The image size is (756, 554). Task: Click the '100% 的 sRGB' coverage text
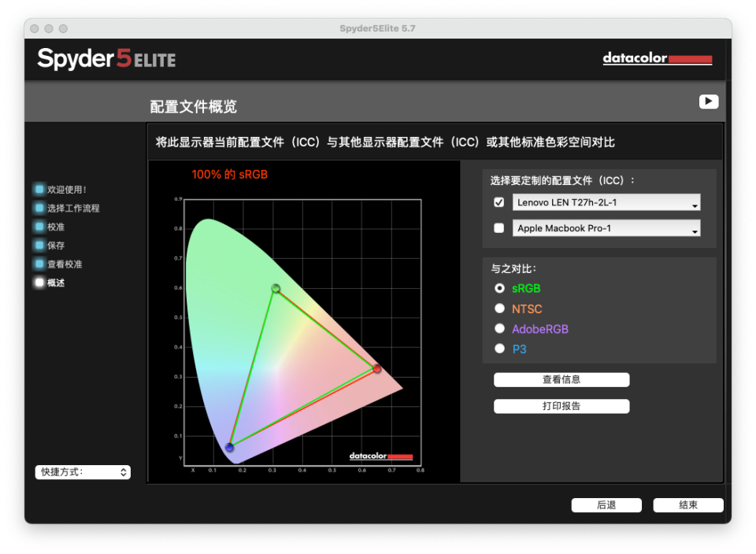point(229,175)
